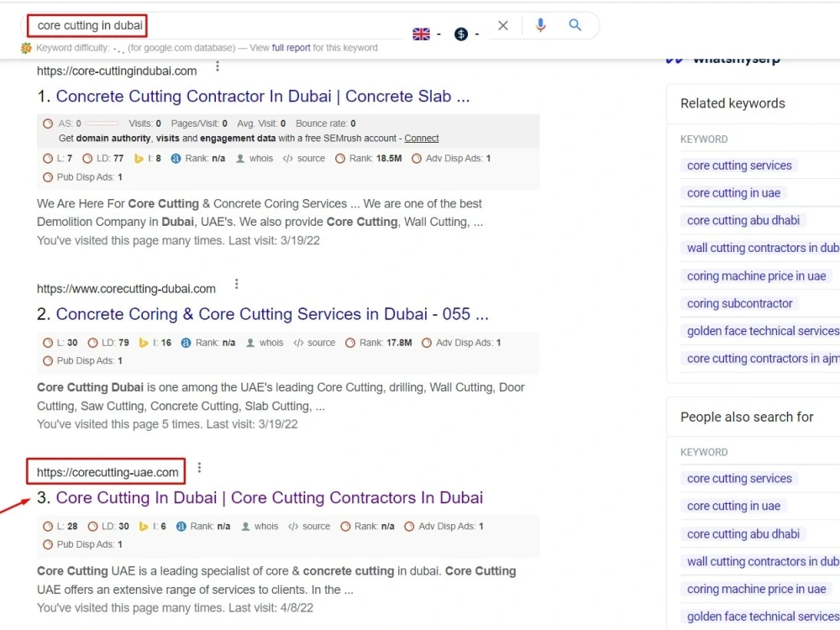Click the blue magnifier search icon
The height and width of the screenshot is (630, 840).
[x=575, y=24]
